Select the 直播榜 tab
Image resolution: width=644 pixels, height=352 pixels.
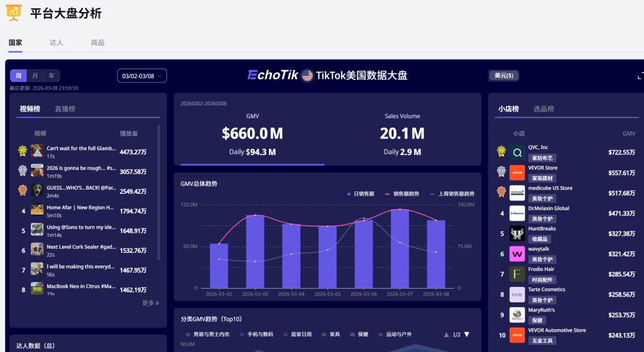[x=66, y=109]
